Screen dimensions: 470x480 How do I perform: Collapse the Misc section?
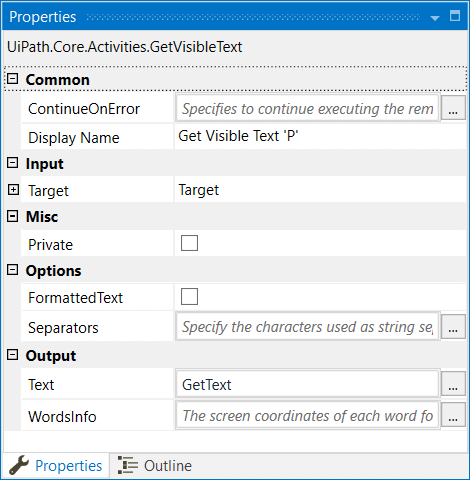pos(13,216)
